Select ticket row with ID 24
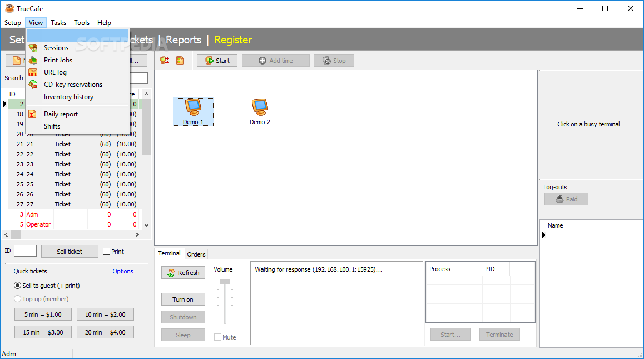This screenshot has height=359, width=644. coord(71,174)
